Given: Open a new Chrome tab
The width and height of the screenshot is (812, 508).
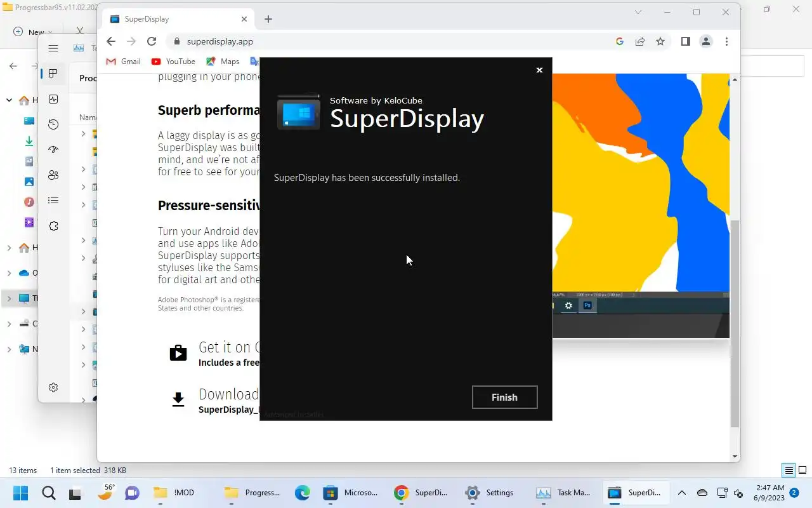Looking at the screenshot, I should [x=268, y=19].
